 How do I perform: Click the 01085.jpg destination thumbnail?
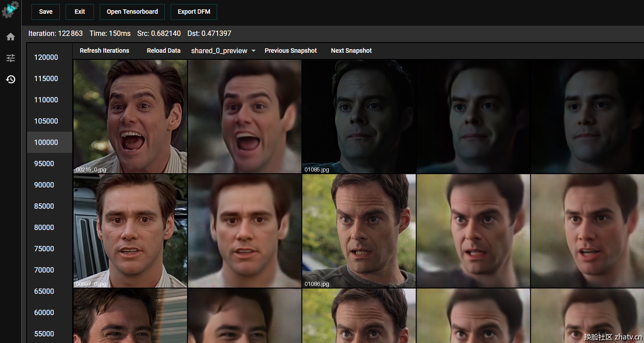(x=359, y=117)
